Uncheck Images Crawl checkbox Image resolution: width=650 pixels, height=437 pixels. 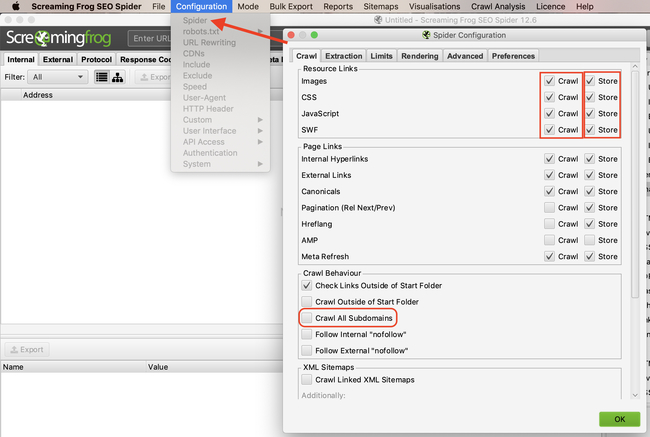[x=549, y=81]
